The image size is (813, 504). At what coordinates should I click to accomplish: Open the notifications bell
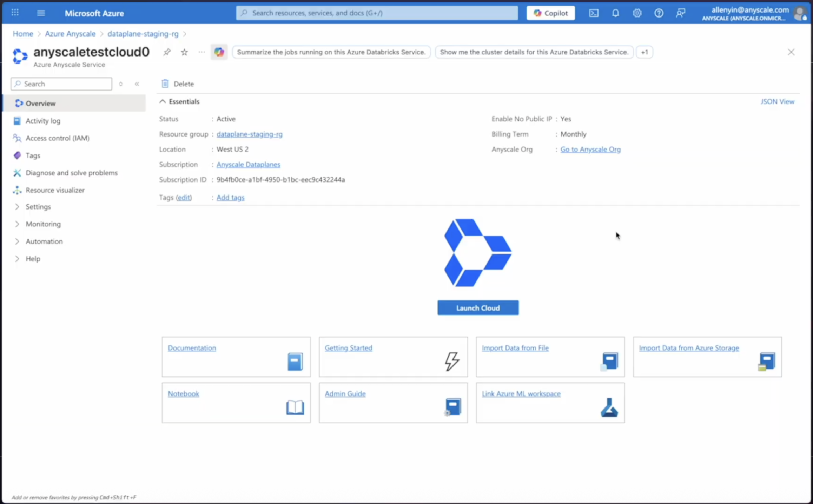pyautogui.click(x=615, y=13)
